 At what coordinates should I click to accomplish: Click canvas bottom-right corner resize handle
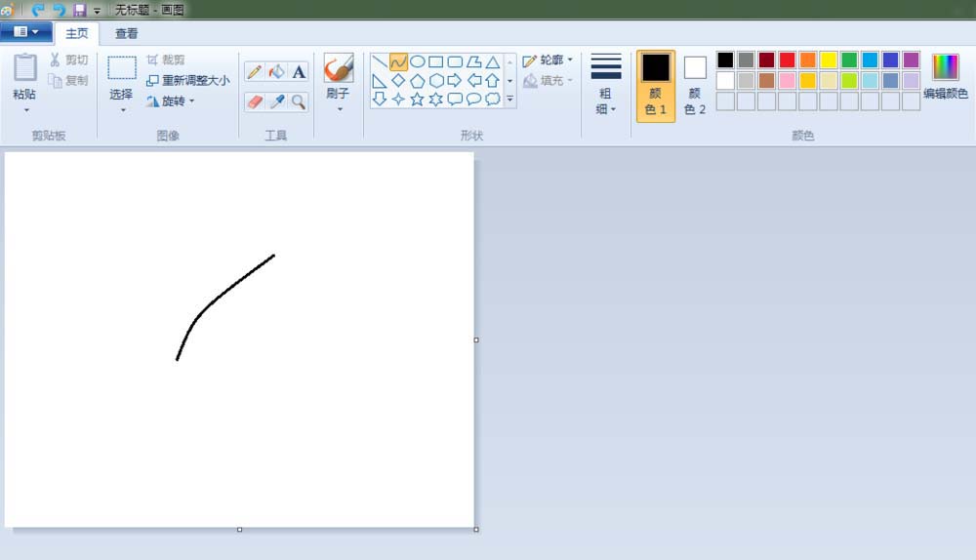click(476, 530)
